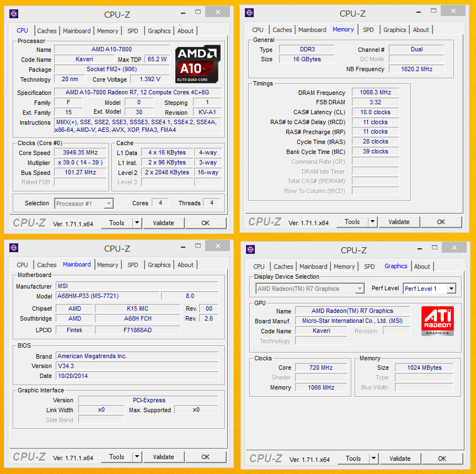The height and width of the screenshot is (474, 476).
Task: Click the BIOS brand American Megatrends Inc.
Action: (x=137, y=356)
